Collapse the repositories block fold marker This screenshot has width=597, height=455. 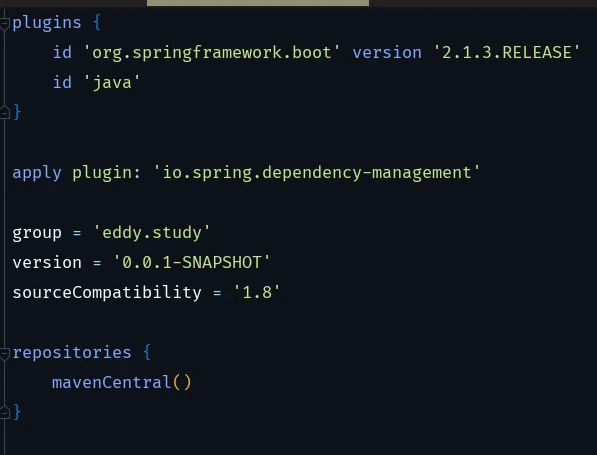pyautogui.click(x=5, y=354)
